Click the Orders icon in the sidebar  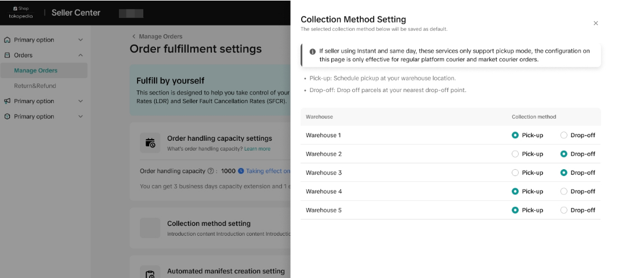point(8,56)
